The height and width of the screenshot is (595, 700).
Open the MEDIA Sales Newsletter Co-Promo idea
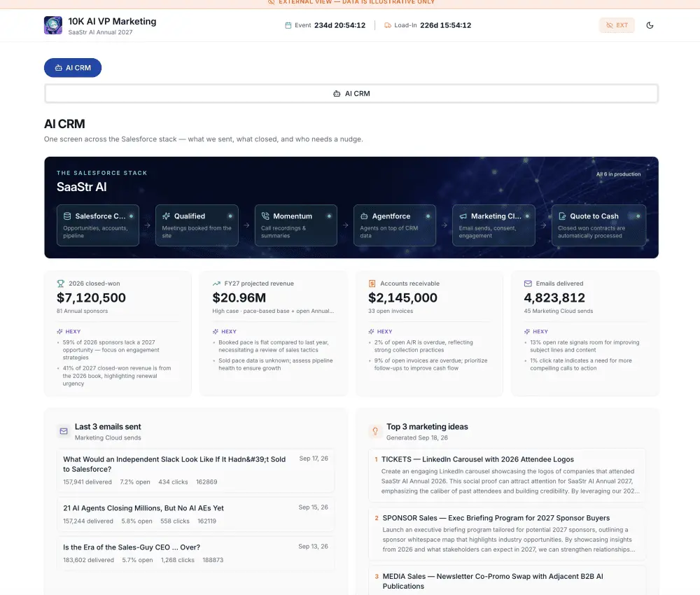[507, 581]
